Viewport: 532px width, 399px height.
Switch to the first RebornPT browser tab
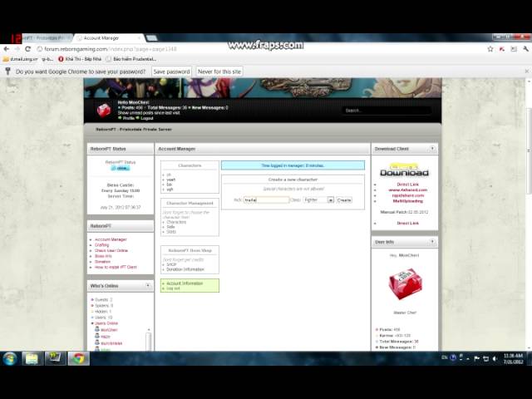[47, 38]
